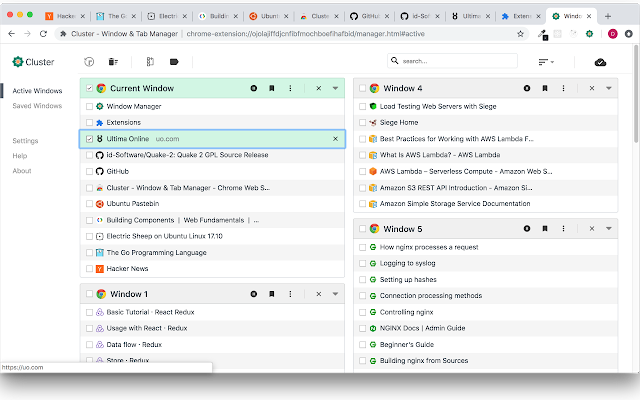The image size is (640, 400).
Task: Click the page vertical scrollbar
Action: click(636, 94)
